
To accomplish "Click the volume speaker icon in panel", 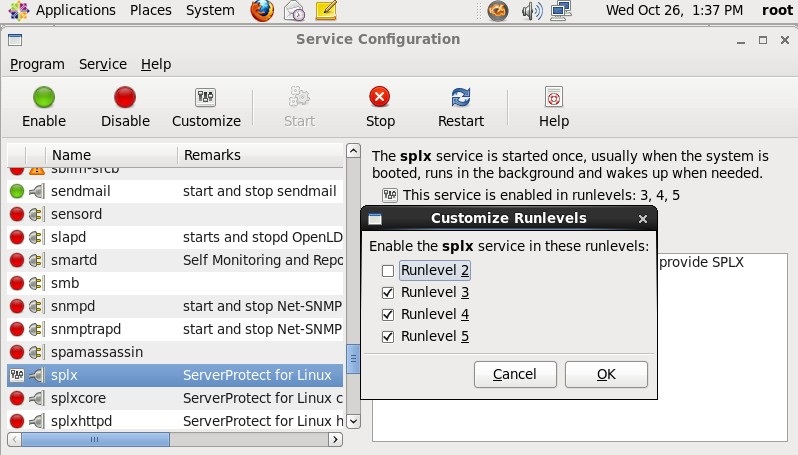I will click(x=531, y=11).
